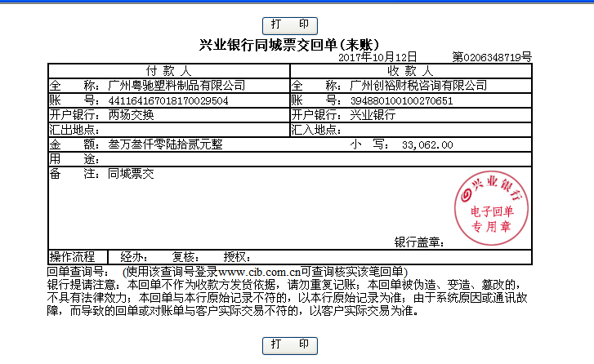The width and height of the screenshot is (594, 364).
Task: Select the date 2017年10月12日
Action: point(377,57)
